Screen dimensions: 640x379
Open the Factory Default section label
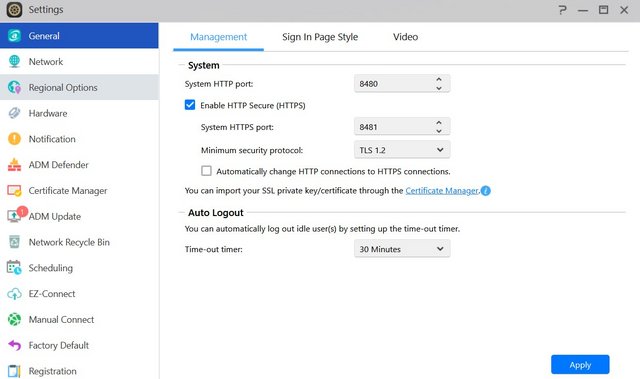(58, 345)
